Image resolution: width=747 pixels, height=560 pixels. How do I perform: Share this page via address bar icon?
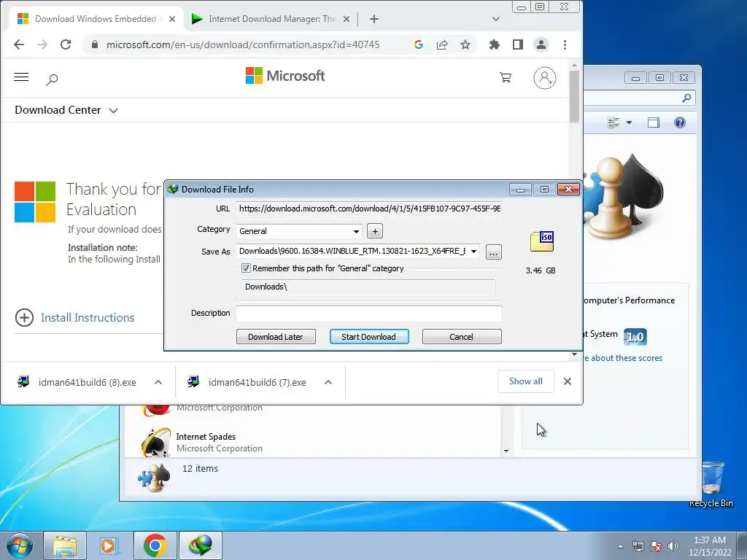click(442, 44)
